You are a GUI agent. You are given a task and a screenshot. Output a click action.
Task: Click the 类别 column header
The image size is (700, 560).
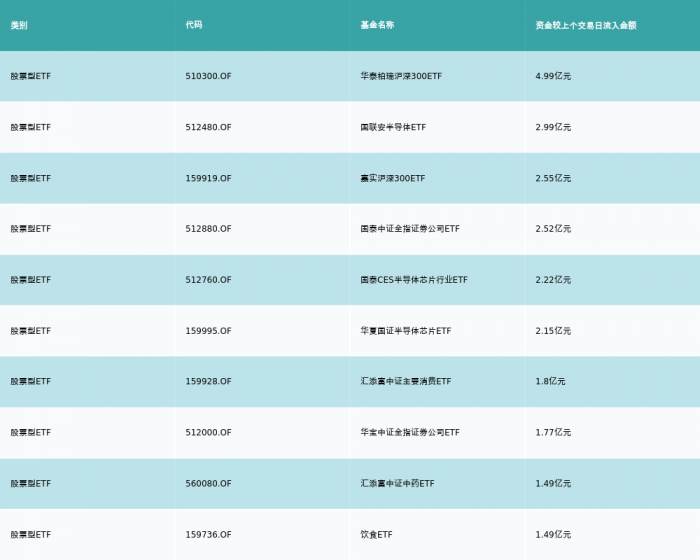coord(19,25)
